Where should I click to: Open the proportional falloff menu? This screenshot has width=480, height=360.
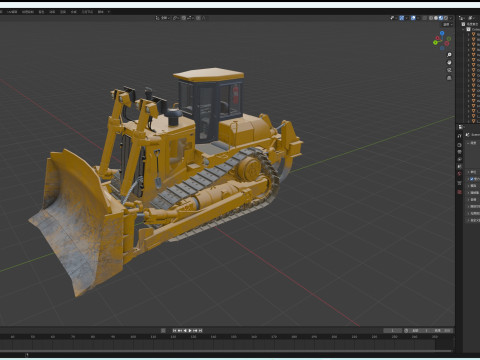coord(203,18)
